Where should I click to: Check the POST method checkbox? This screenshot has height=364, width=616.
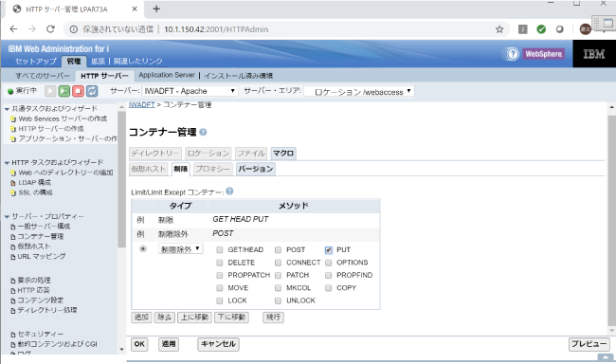tap(278, 250)
